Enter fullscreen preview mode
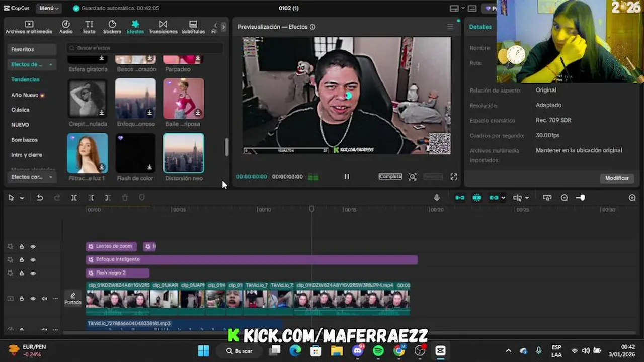Image resolution: width=644 pixels, height=362 pixels. (453, 176)
